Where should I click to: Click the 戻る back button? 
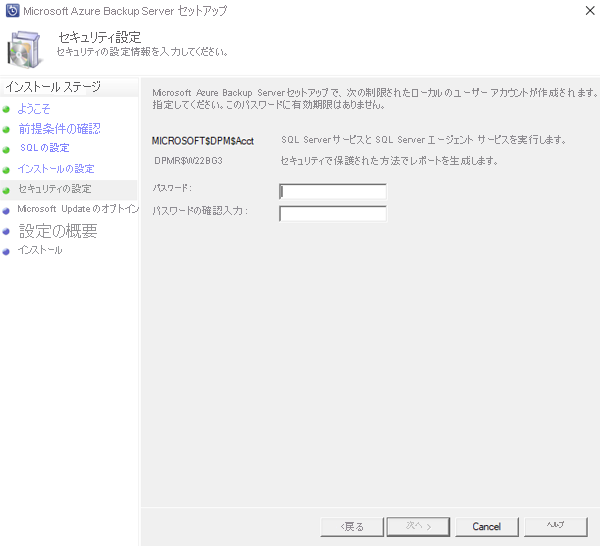pos(352,527)
